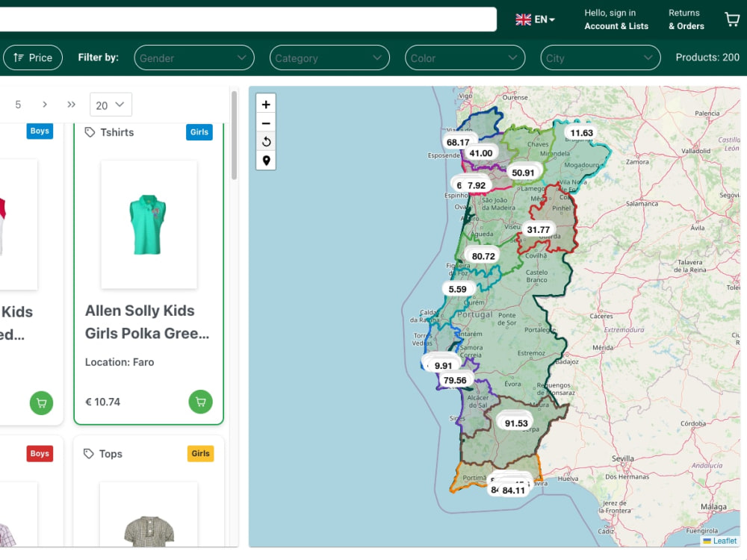Click the tag icon beside Tshirts
Viewport: 747px width, 560px height.
(90, 132)
